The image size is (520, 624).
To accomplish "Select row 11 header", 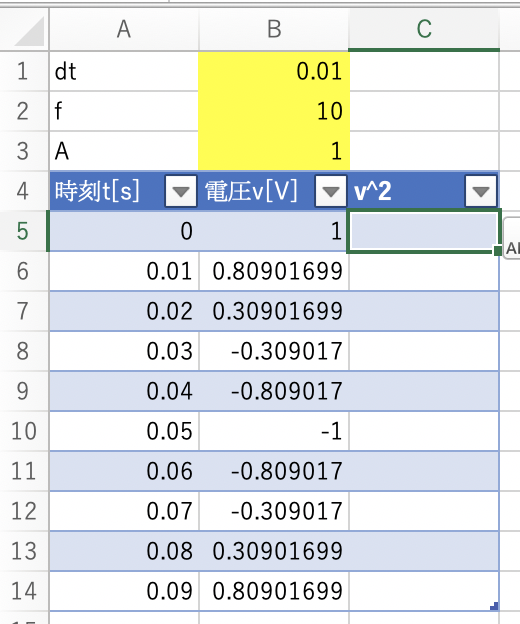I will pos(24,471).
